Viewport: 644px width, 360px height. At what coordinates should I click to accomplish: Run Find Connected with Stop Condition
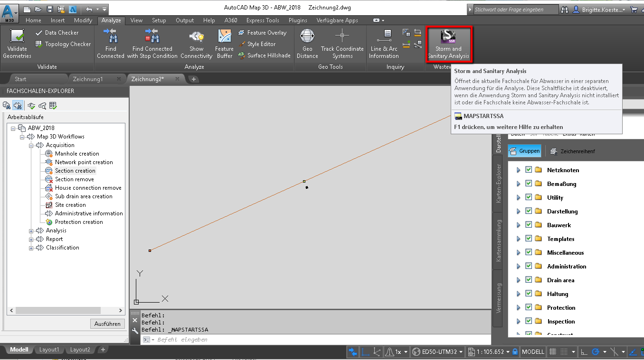pos(152,44)
